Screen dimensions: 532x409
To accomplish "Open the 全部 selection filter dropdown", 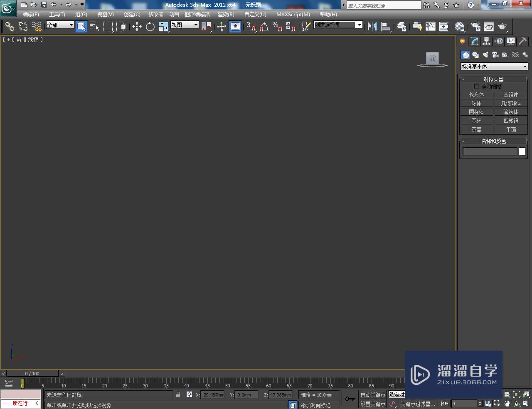I will (x=59, y=25).
